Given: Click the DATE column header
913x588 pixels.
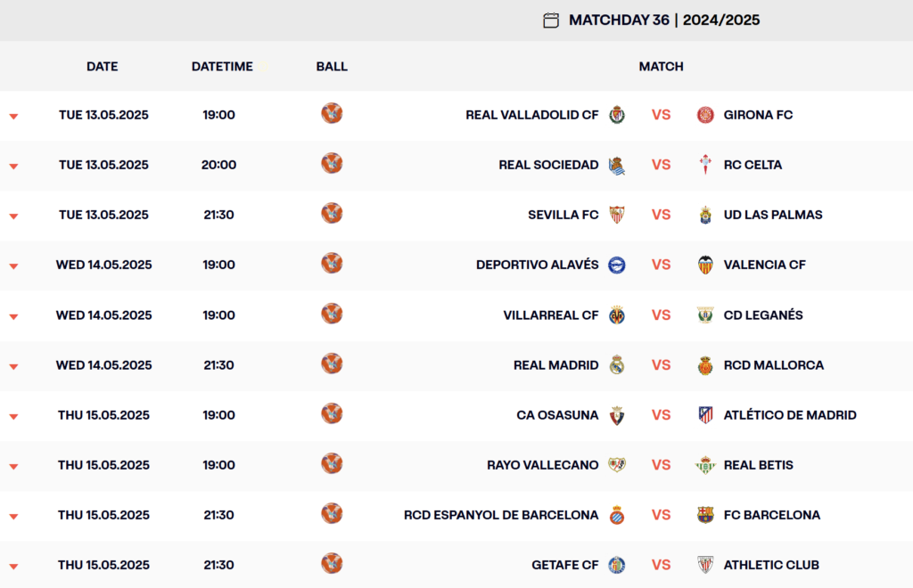Looking at the screenshot, I should coord(102,66).
